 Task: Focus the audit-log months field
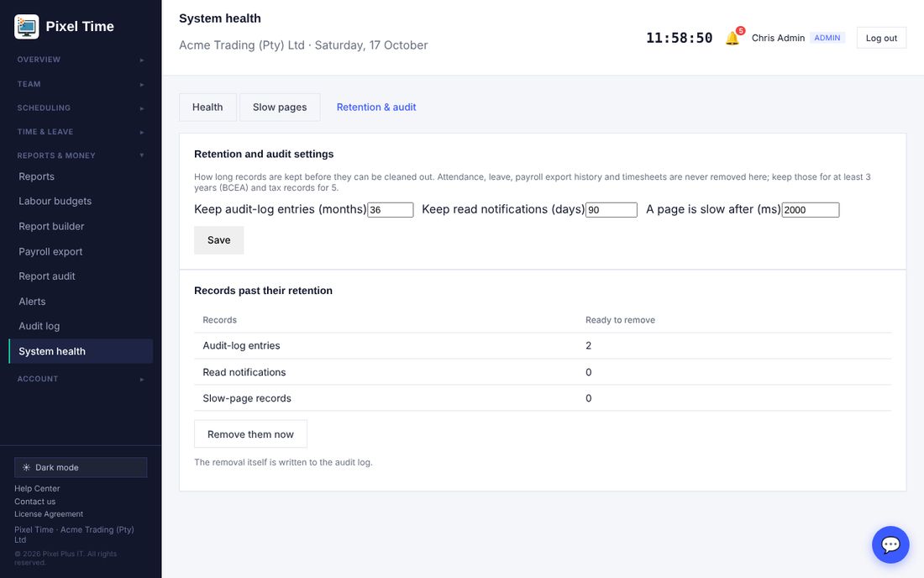[390, 210]
